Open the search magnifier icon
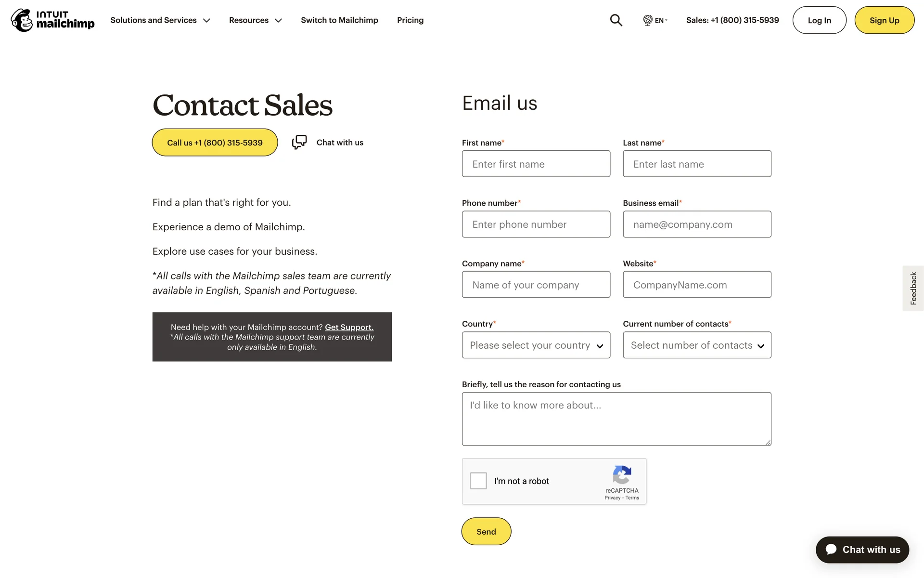 pyautogui.click(x=616, y=20)
